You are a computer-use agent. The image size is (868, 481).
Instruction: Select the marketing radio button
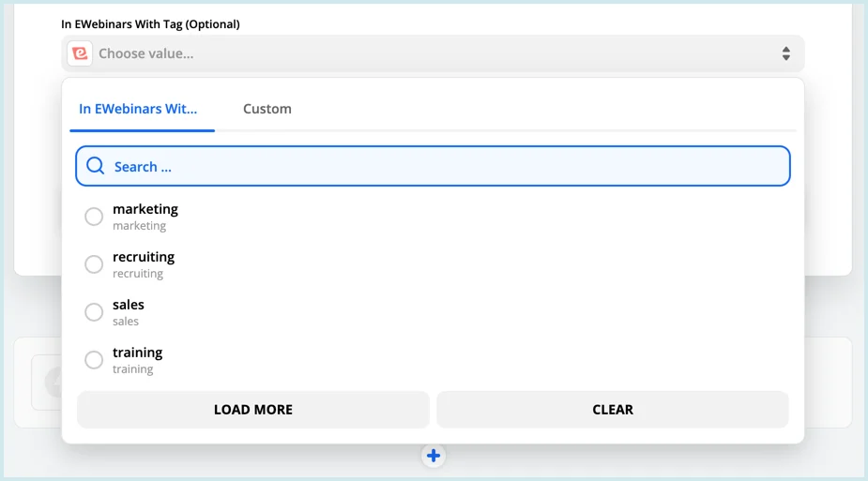[x=94, y=217]
